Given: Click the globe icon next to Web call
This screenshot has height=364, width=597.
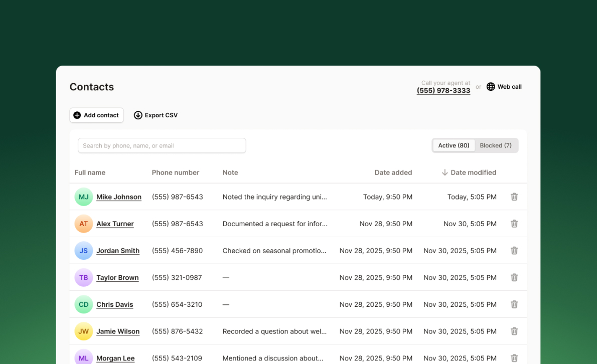Looking at the screenshot, I should tap(490, 86).
